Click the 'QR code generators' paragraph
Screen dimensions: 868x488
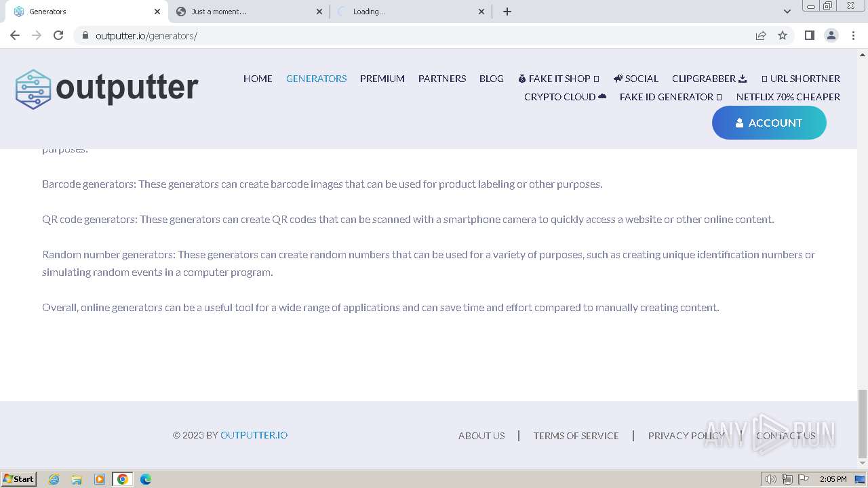pos(408,220)
